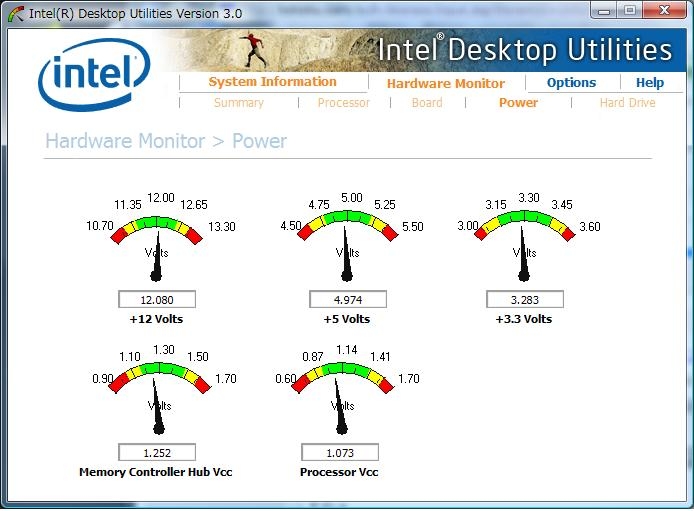Screen dimensions: 694x511
Task: Open the System Information tab
Action: pos(272,82)
